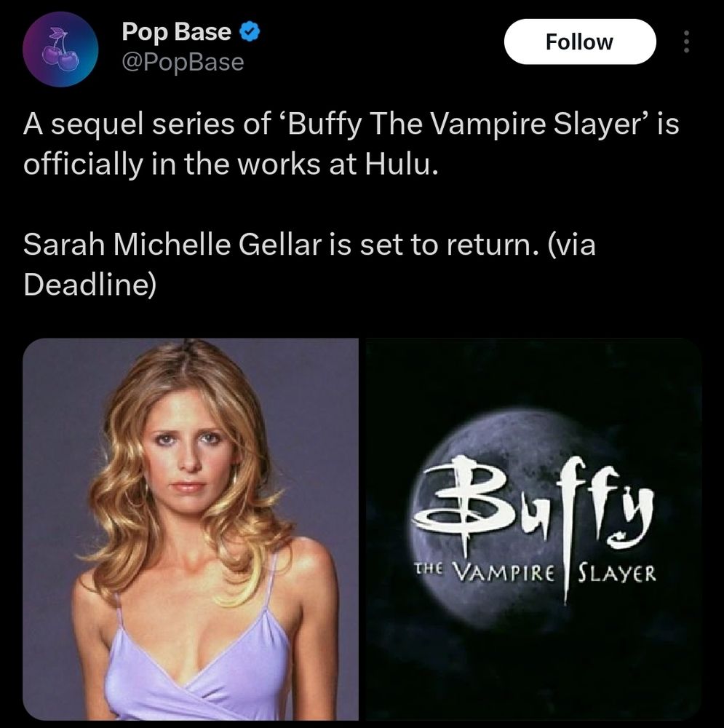Open the photo of the woman in lavender top

click(191, 529)
